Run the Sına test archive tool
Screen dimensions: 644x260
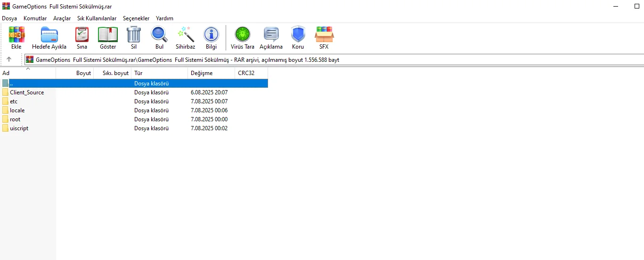click(82, 34)
